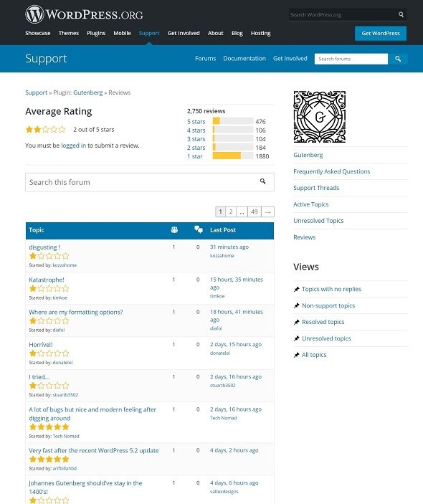Select current page 1 in pagination

point(221,211)
